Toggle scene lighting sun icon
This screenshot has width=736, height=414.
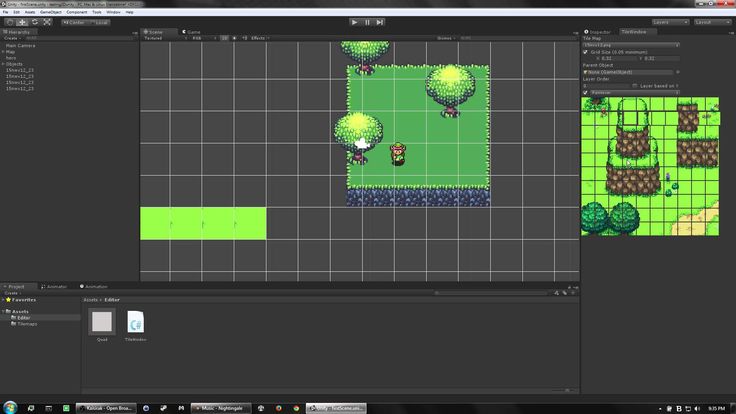pyautogui.click(x=234, y=38)
